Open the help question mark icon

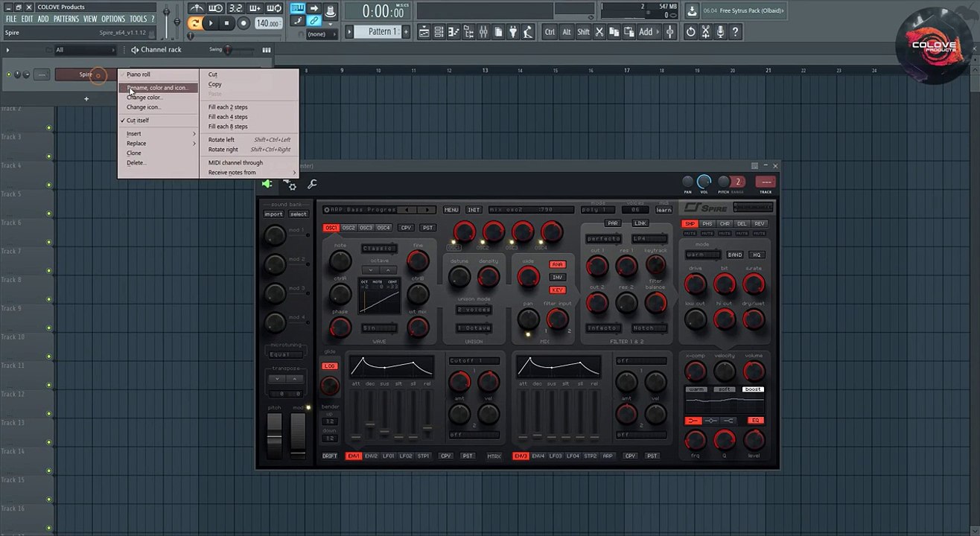click(736, 31)
